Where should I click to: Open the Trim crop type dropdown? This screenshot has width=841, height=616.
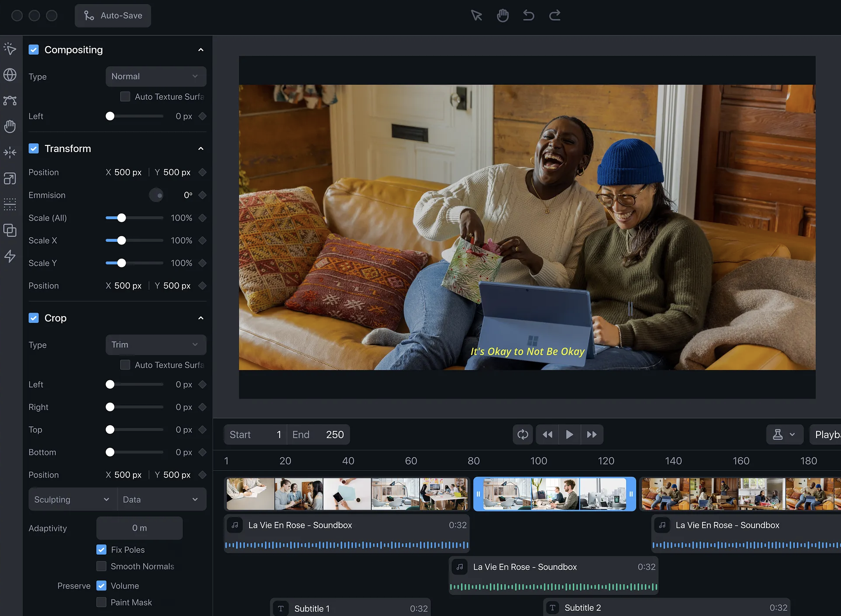click(156, 345)
